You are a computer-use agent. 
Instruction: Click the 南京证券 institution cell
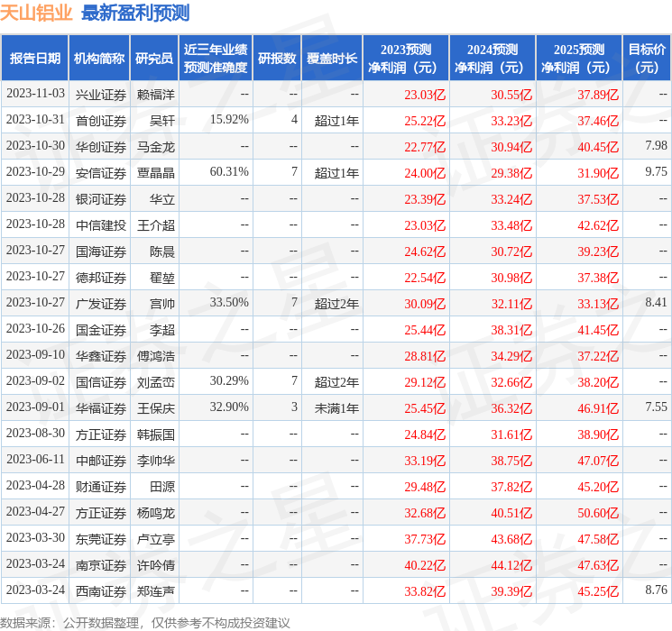click(101, 565)
